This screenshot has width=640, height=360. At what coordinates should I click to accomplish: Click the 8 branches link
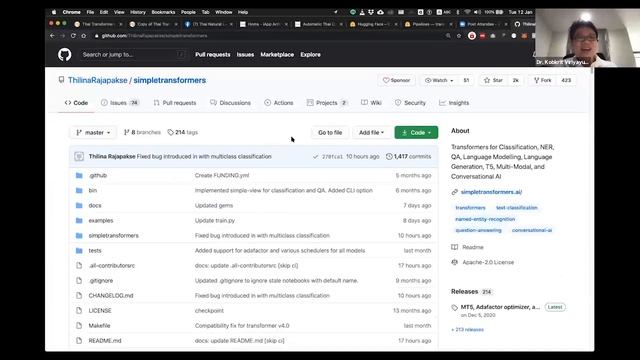tap(142, 132)
